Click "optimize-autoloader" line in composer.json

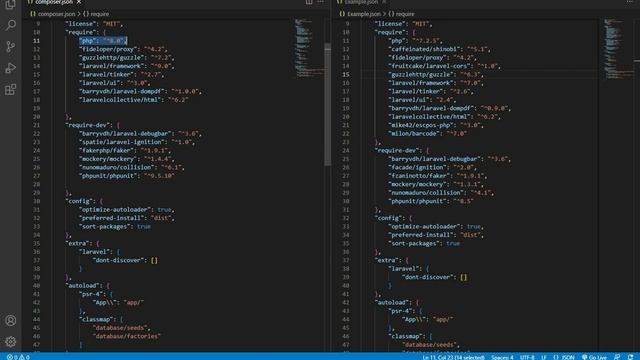click(127, 210)
